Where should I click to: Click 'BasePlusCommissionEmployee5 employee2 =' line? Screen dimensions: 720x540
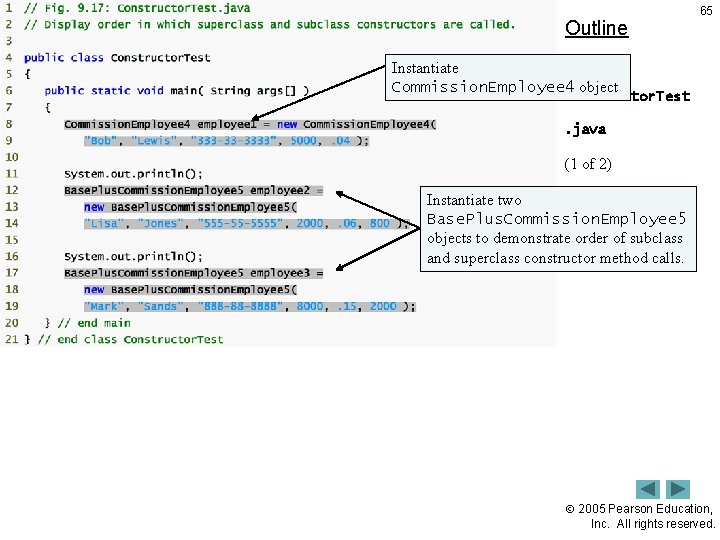coord(193,190)
